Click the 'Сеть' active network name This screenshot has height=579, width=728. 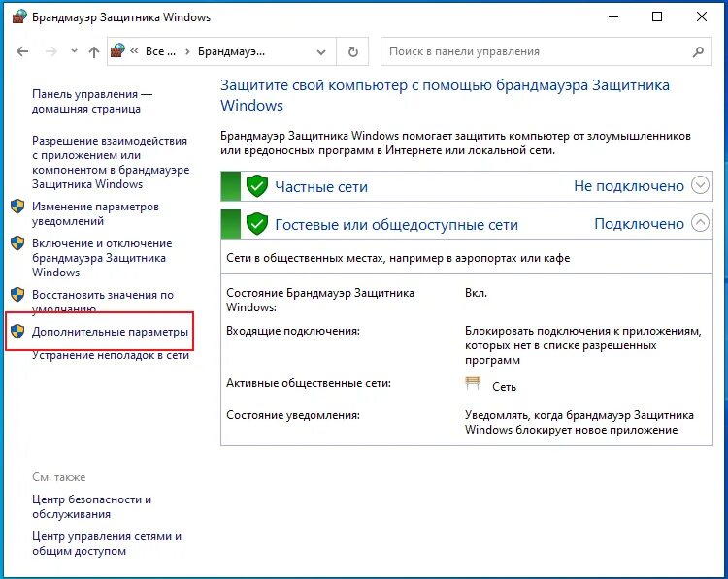tap(504, 387)
